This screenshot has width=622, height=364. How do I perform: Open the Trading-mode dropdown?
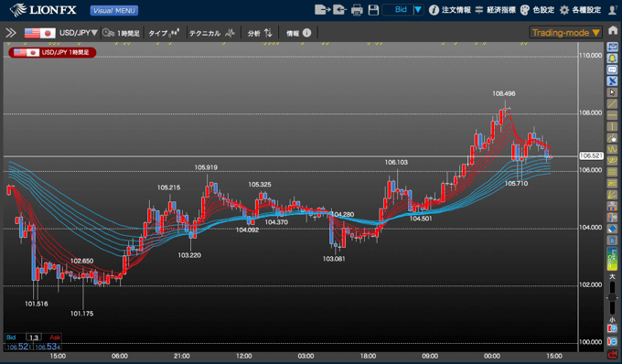[565, 33]
